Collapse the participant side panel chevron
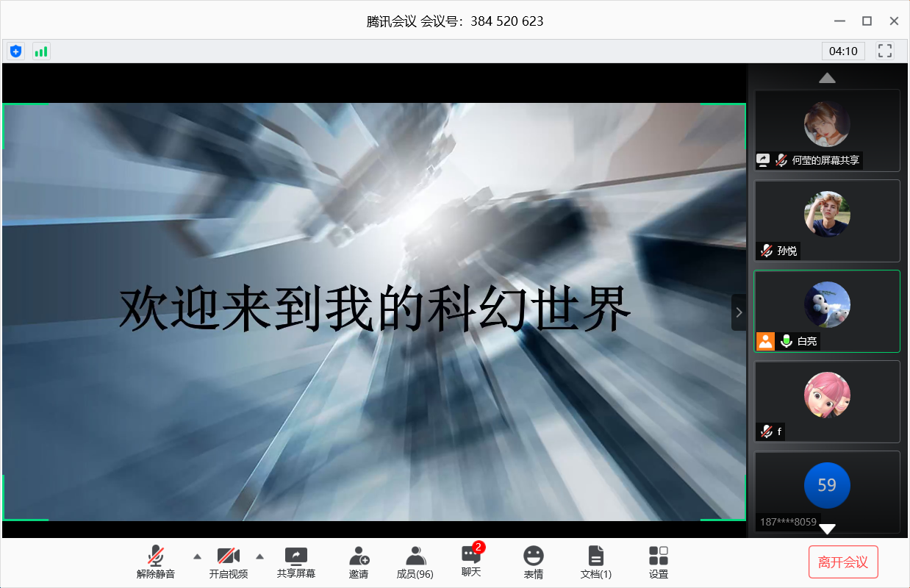910x588 pixels. pos(739,312)
